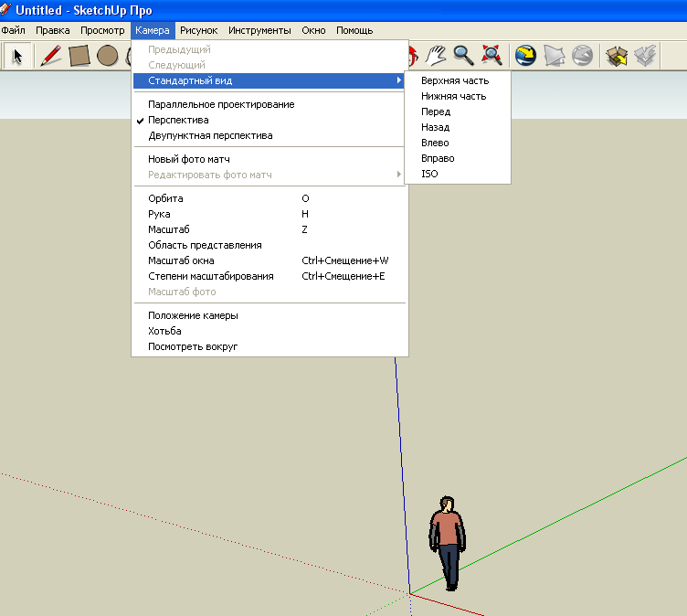Open the Get Models box icon
This screenshot has width=687, height=616.
click(617, 56)
